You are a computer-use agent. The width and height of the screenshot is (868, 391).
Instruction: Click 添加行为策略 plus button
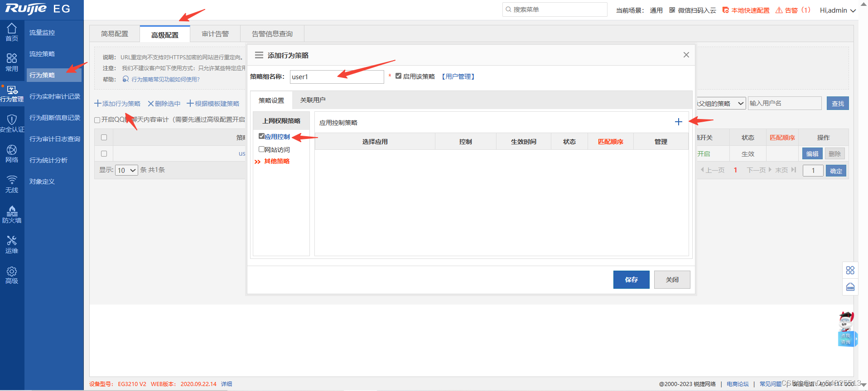tap(117, 104)
